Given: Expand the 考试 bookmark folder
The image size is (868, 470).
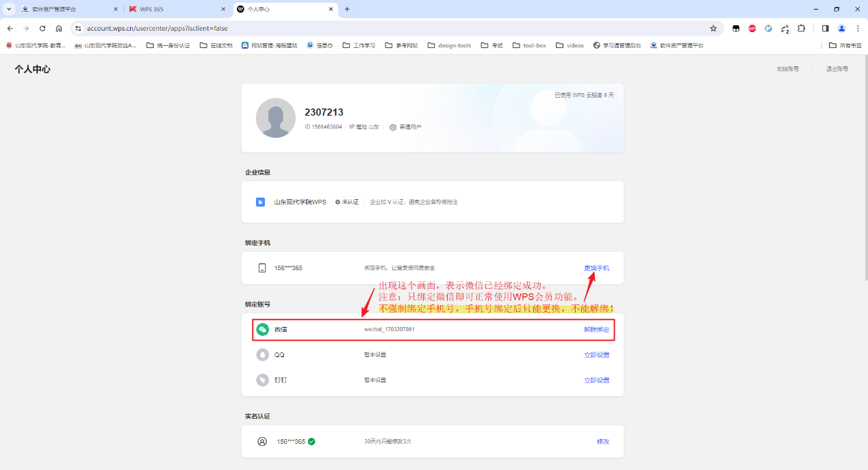Looking at the screenshot, I should 492,46.
